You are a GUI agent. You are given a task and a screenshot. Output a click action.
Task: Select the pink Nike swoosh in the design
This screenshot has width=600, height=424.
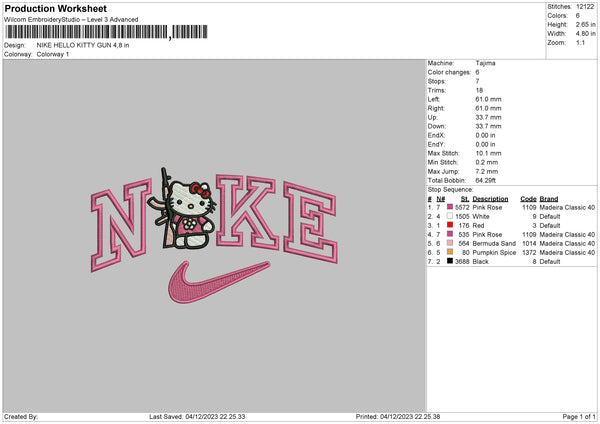[218, 282]
